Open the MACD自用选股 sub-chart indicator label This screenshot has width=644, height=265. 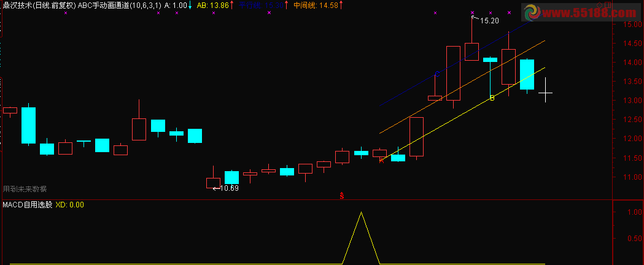(28, 204)
